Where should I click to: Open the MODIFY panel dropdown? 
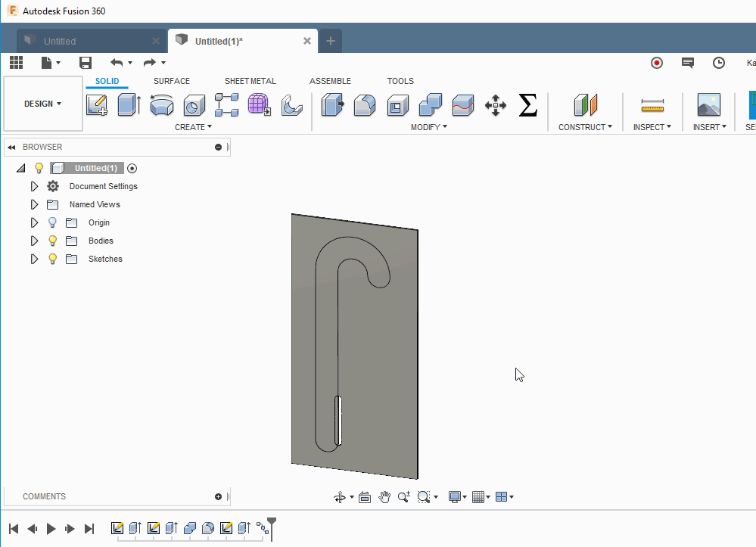pyautogui.click(x=428, y=127)
